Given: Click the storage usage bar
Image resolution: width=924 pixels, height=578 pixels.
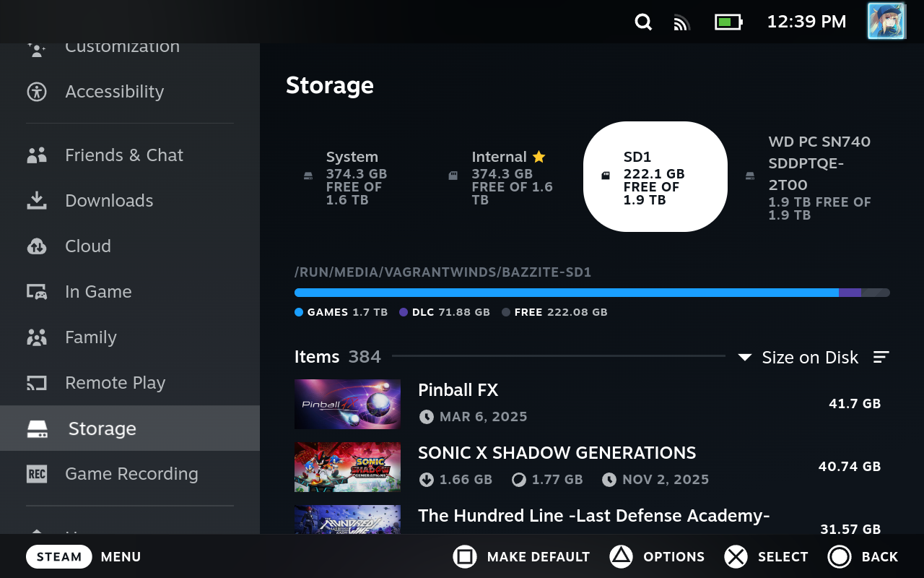Looking at the screenshot, I should coord(592,293).
